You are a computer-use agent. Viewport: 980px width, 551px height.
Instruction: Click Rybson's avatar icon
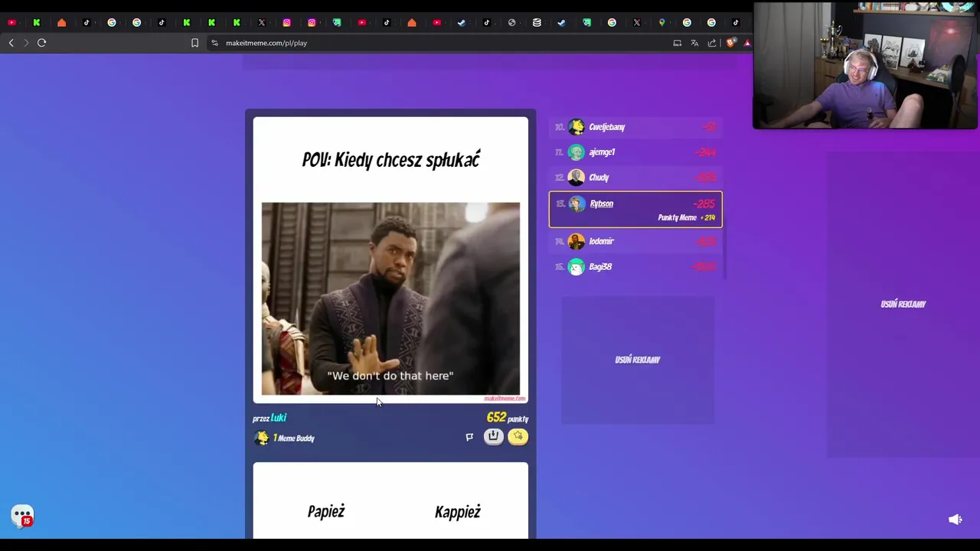577,204
